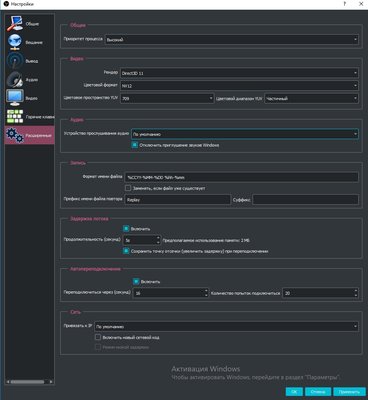Toggle Включить новый сетевой код checkbox

pos(98,337)
